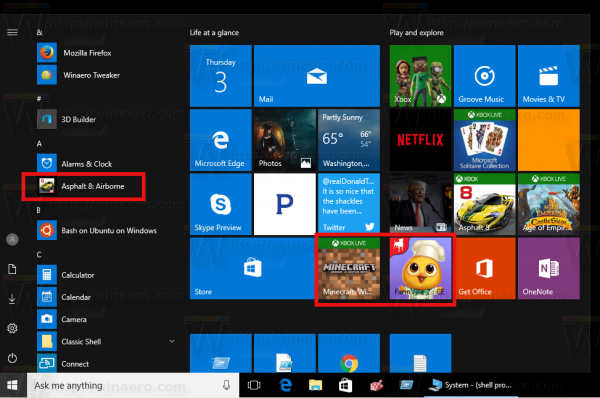The height and width of the screenshot is (398, 600).
Task: Open the Groove Music tile
Action: coord(484,76)
